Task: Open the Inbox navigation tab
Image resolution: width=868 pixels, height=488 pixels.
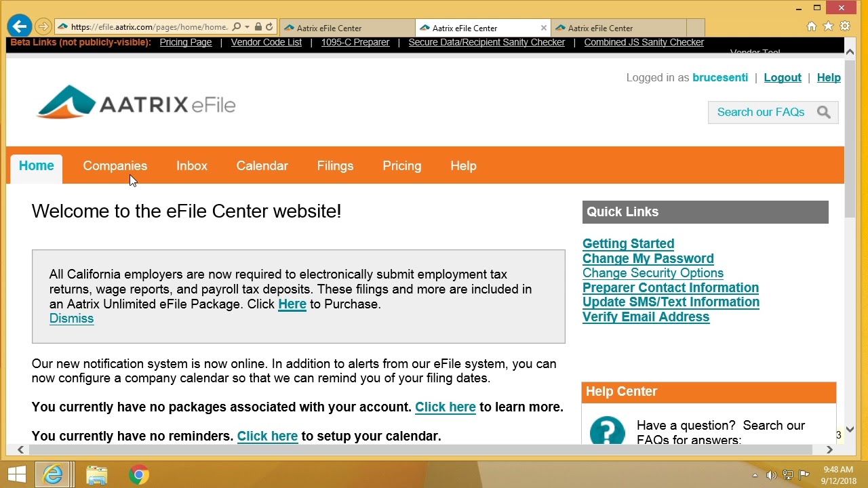Action: coord(192,166)
